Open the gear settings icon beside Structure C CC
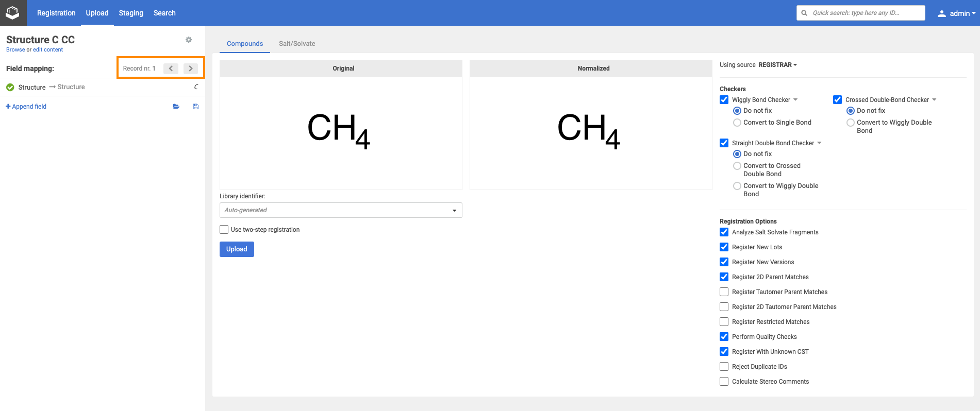Screen dimensions: 980x411 pos(189,40)
